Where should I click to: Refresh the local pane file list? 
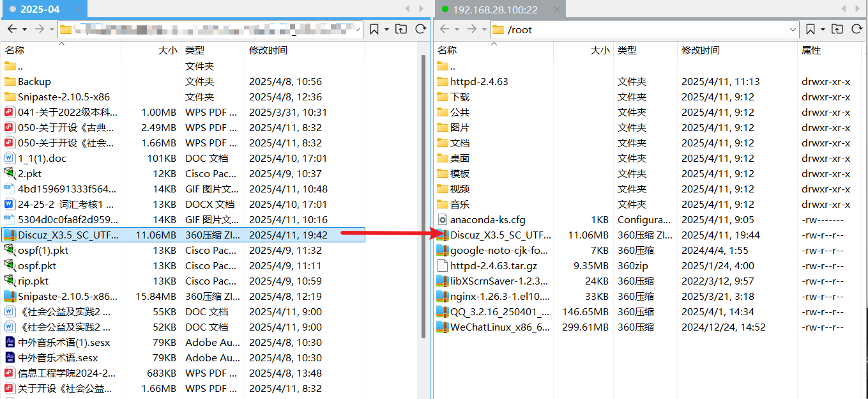[x=420, y=29]
